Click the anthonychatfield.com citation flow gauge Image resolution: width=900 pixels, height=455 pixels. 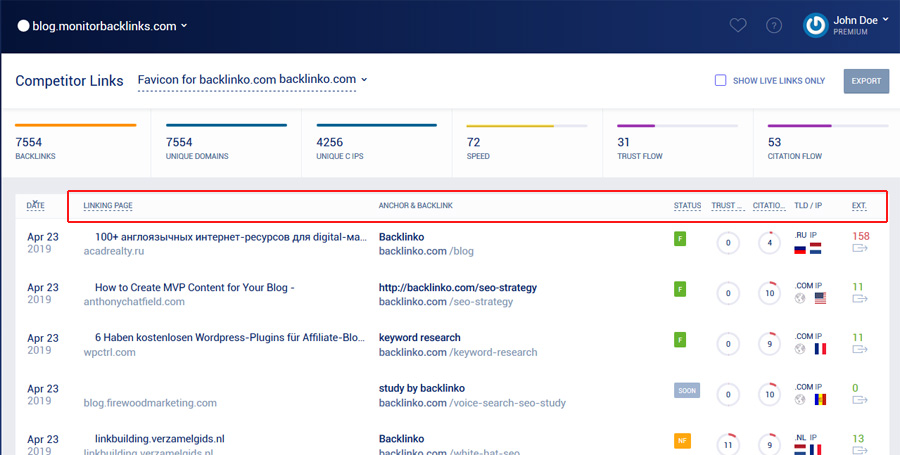(x=770, y=293)
